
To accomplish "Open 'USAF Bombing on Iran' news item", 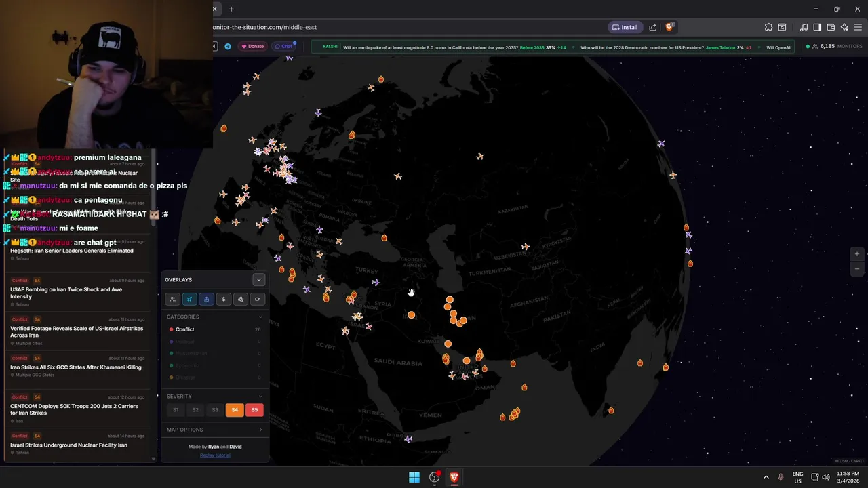I will click(x=78, y=292).
